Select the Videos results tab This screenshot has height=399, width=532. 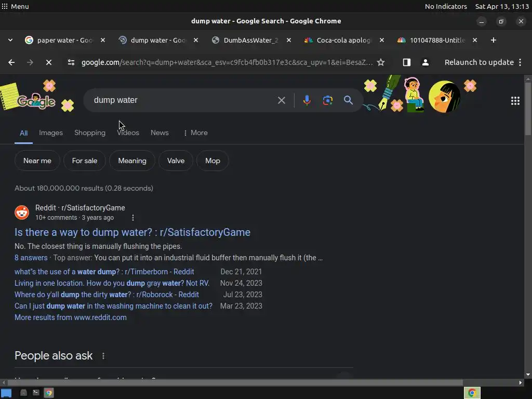[128, 133]
